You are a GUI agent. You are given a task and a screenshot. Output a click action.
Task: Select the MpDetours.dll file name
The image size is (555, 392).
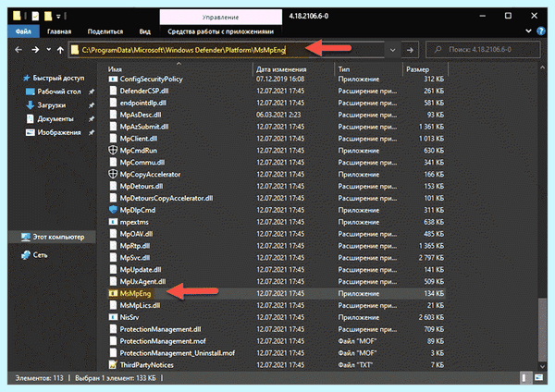(142, 186)
